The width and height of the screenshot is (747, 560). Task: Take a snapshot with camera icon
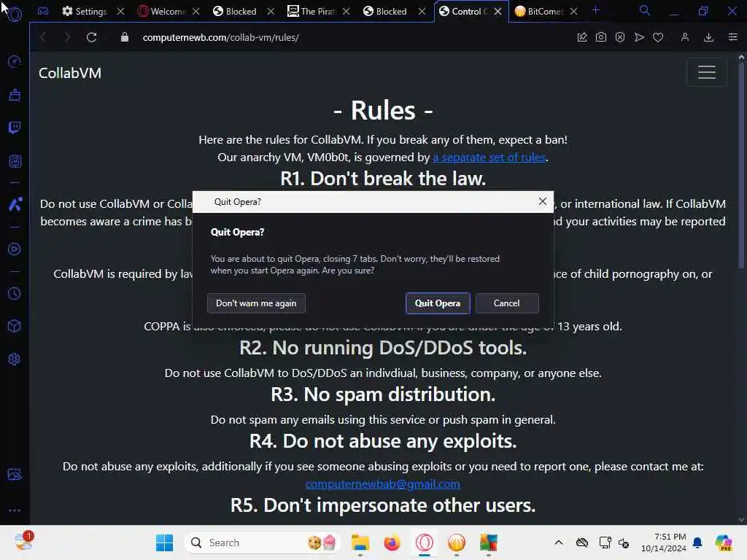click(x=601, y=37)
